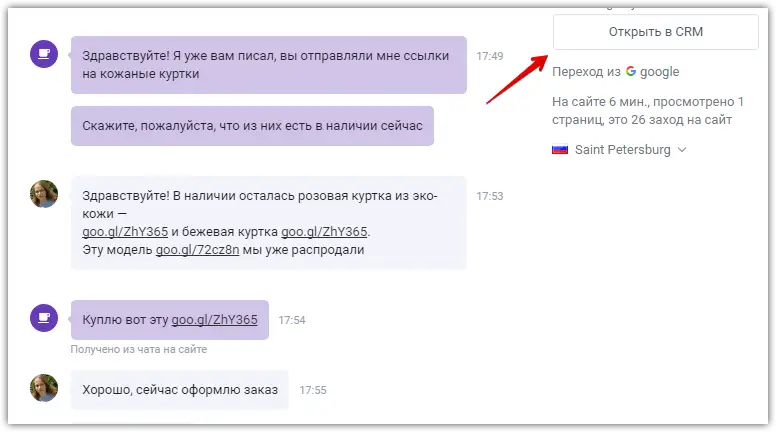This screenshot has height=432, width=776.
Task: Click the first greeting message bubble
Action: (269, 65)
